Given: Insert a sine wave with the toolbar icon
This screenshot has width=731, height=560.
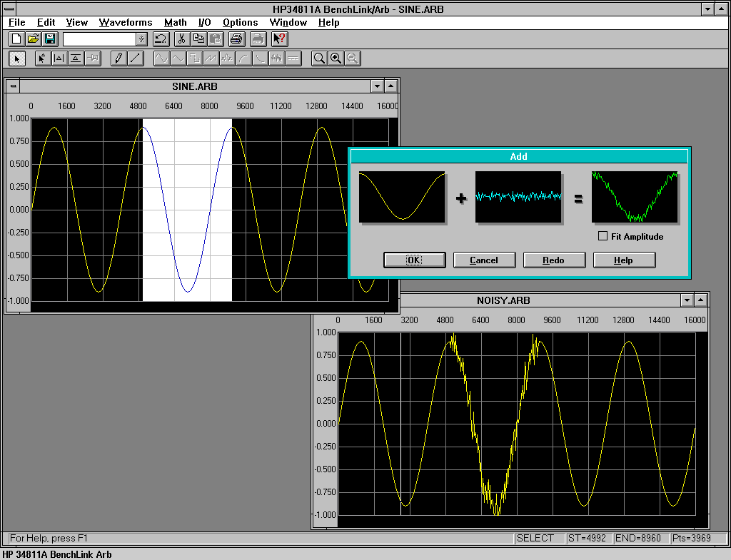Looking at the screenshot, I should coord(161,58).
